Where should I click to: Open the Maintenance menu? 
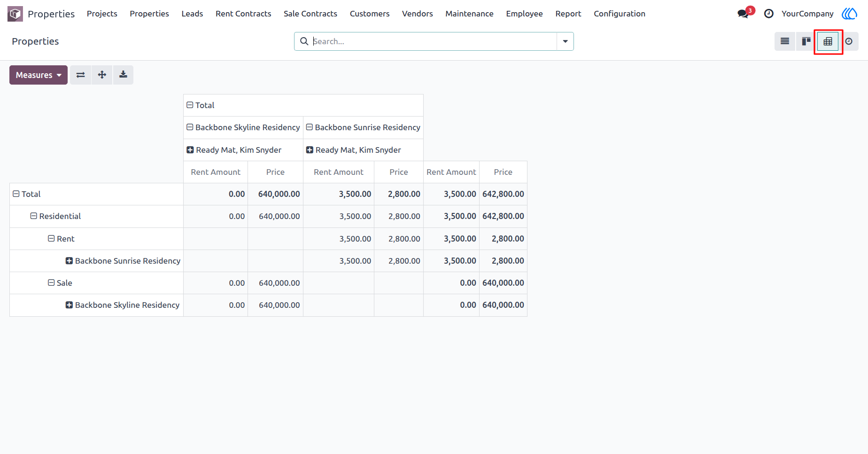tap(469, 14)
